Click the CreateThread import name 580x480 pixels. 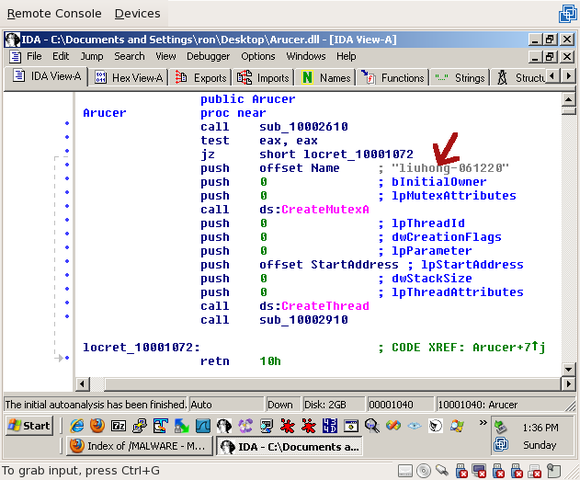[325, 306]
